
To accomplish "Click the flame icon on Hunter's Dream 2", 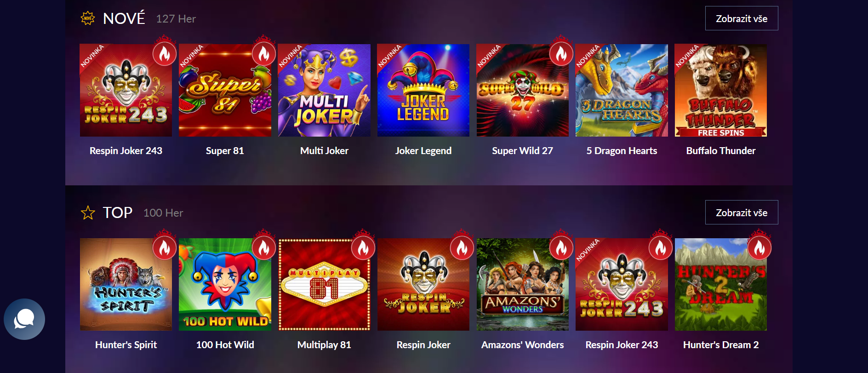I will pos(759,248).
